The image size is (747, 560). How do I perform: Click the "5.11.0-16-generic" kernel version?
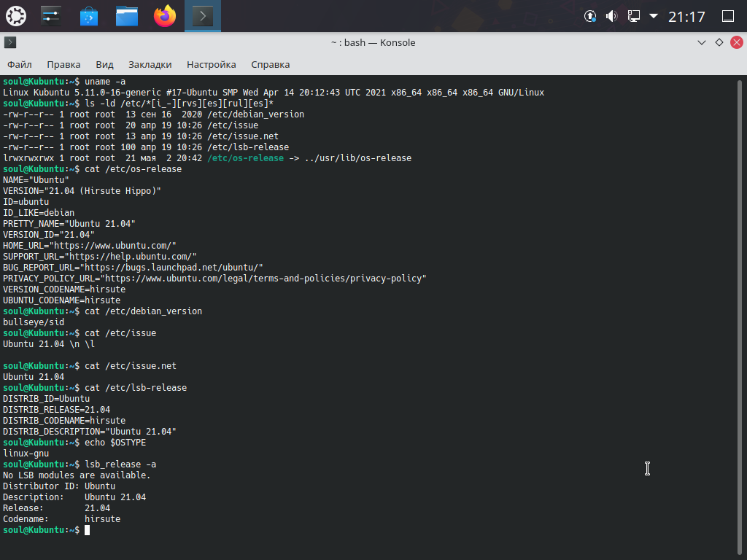tap(117, 93)
